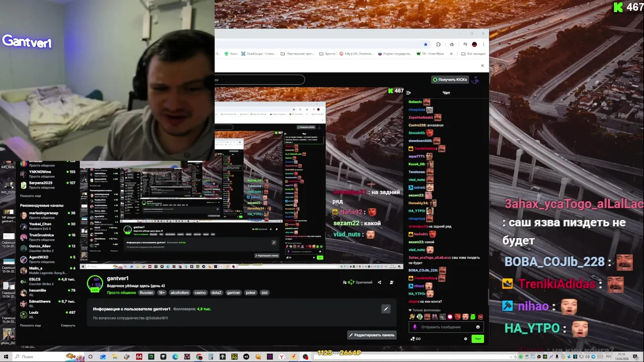The height and width of the screenshot is (362, 644).
Task: Select the Просто общение category link
Action: (121, 293)
